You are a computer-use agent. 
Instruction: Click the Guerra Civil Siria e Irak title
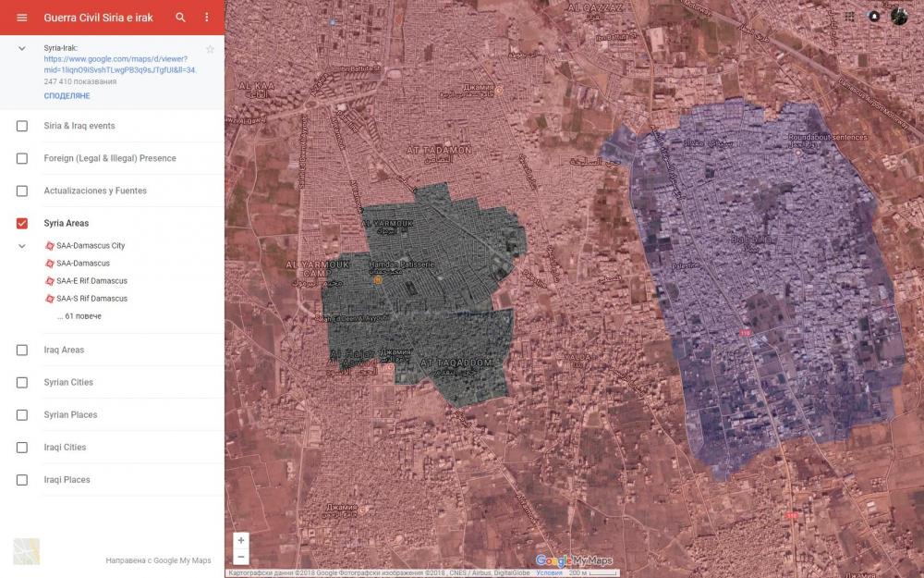click(x=99, y=18)
